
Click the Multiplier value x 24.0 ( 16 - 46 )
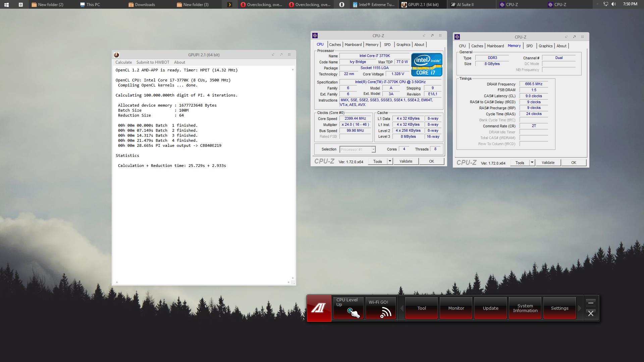click(355, 124)
